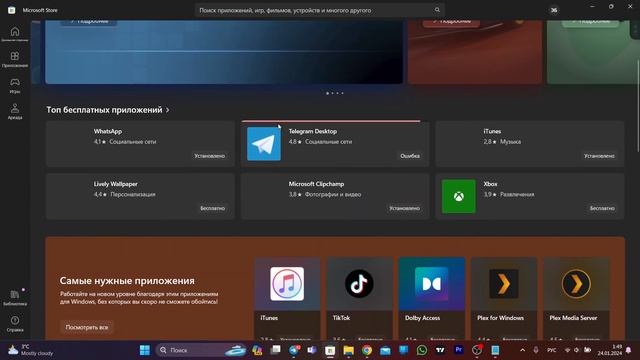Open Premiere Pro from taskbar
The image size is (640, 360).
point(458,350)
